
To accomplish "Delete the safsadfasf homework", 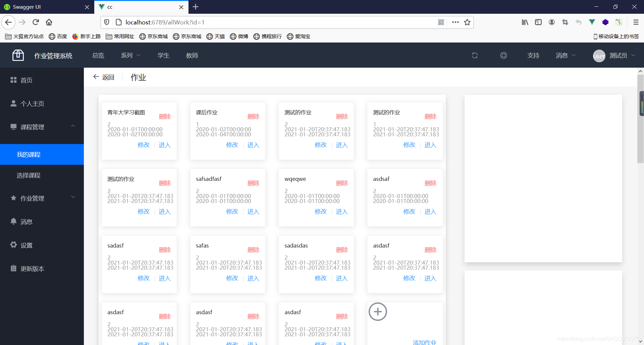I will tap(253, 183).
